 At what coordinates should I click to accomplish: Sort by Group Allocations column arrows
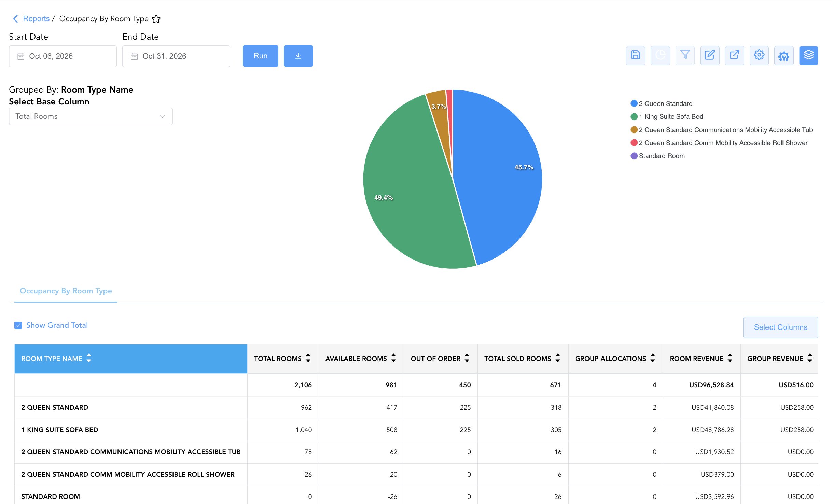653,358
